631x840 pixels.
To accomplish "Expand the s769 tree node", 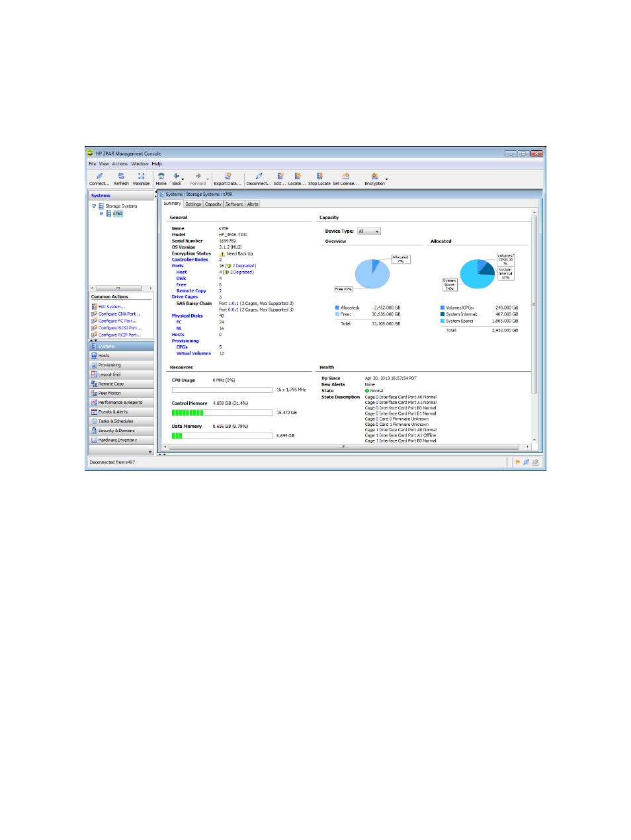I will (x=101, y=214).
